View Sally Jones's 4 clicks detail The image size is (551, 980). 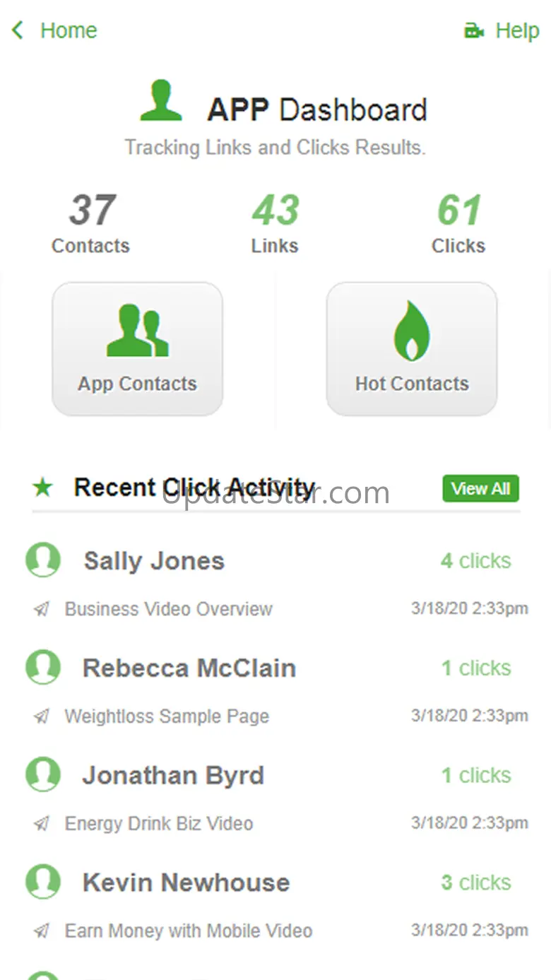click(x=476, y=561)
